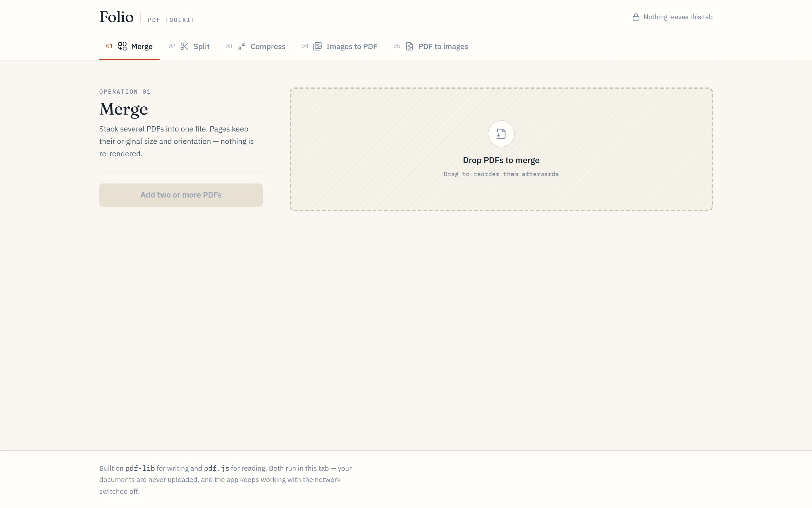Click 'pdf.js' in the footer

(217, 468)
